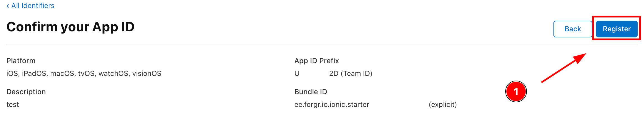Click the Confirm your App ID heading
Screen dimensions: 644x118
pyautogui.click(x=70, y=27)
